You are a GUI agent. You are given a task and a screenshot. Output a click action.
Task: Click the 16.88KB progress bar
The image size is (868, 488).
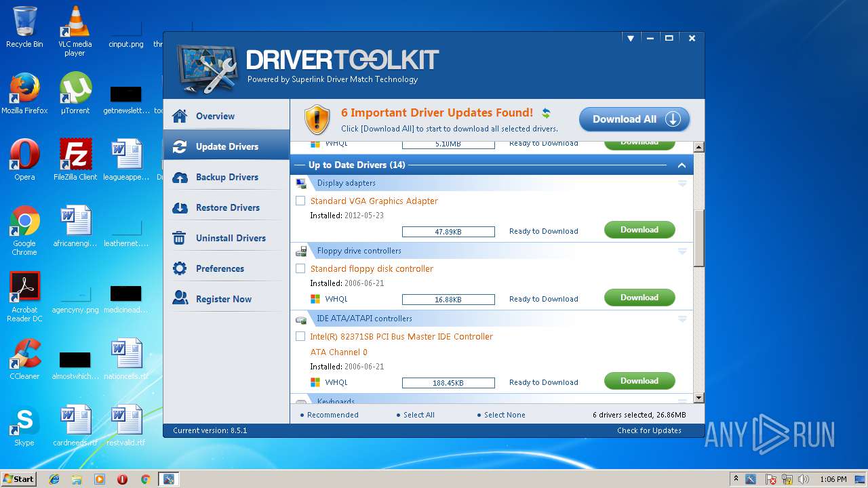[x=448, y=300]
